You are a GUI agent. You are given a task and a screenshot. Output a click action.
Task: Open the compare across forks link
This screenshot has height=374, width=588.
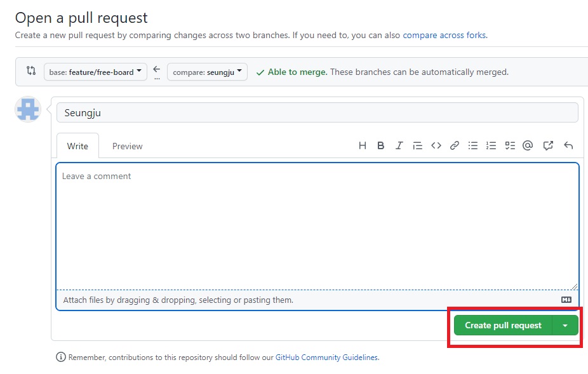point(444,36)
